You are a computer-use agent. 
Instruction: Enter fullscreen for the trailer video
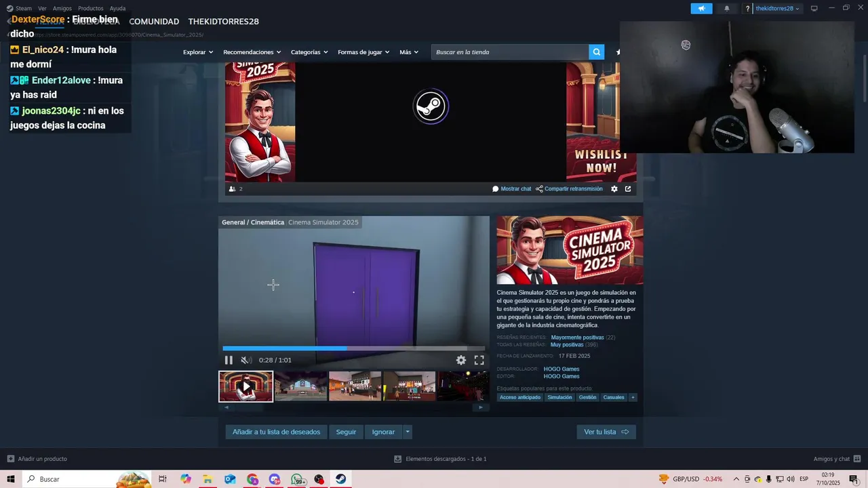tap(479, 360)
